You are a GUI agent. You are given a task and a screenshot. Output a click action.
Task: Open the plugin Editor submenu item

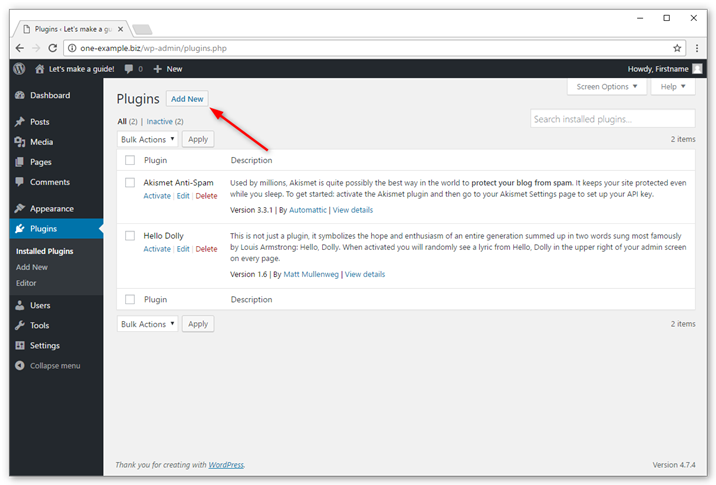pos(26,283)
